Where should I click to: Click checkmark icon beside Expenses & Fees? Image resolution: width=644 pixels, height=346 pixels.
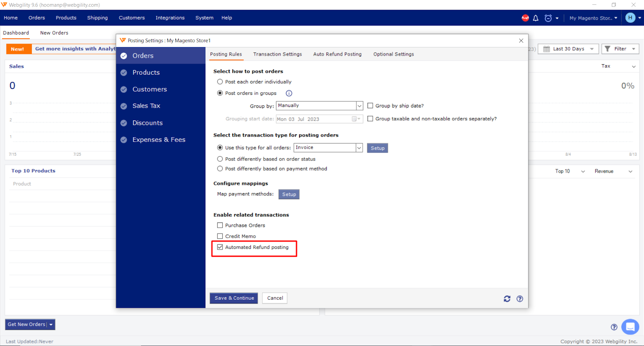tap(124, 140)
